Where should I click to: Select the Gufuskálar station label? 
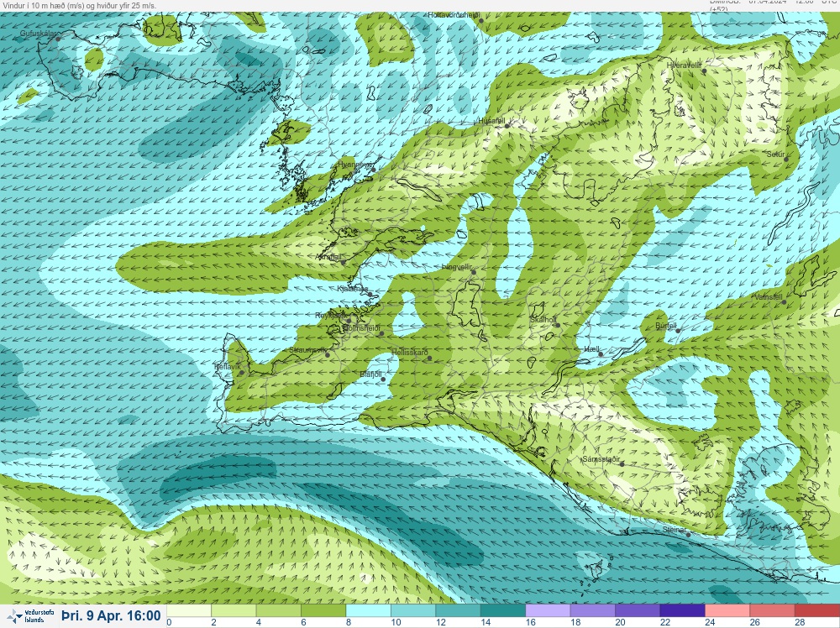pyautogui.click(x=38, y=34)
